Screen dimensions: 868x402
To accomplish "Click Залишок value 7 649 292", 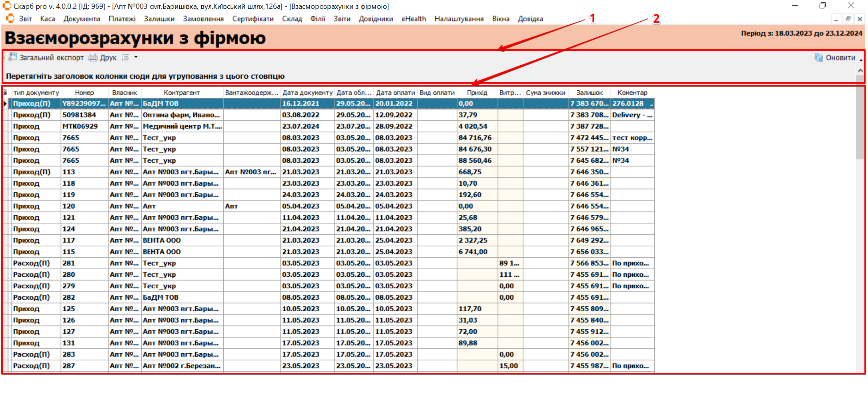I will [x=589, y=240].
